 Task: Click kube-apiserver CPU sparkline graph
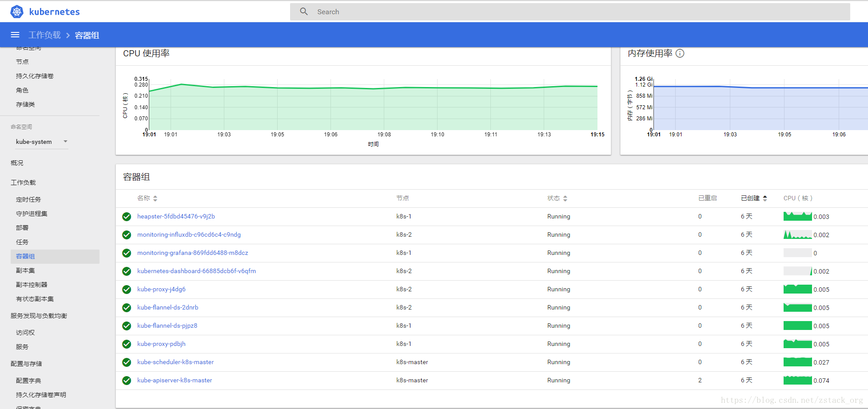coord(798,381)
